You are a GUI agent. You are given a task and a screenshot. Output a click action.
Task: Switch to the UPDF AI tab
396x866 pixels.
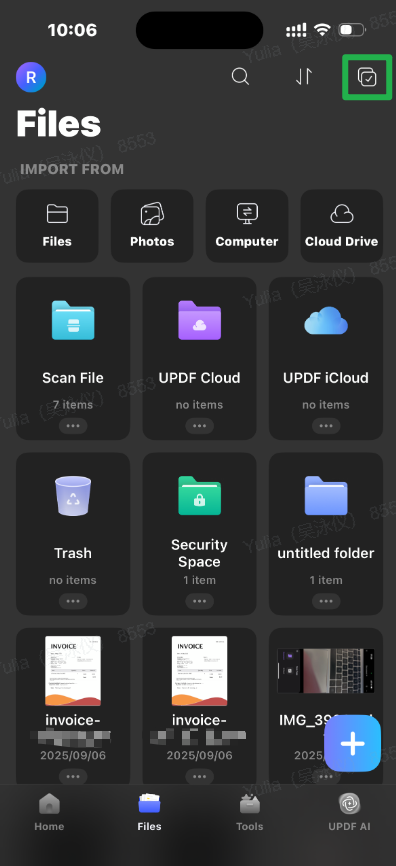pos(350,813)
